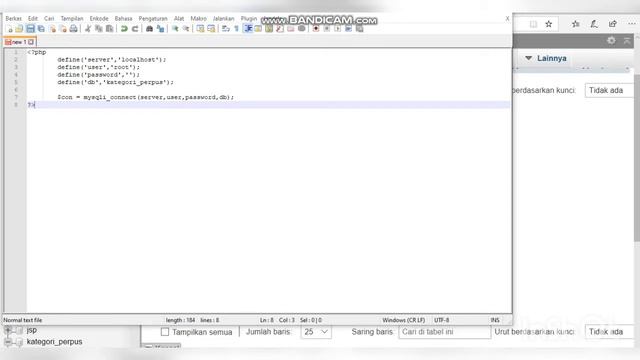Click the Run macro multiple times icon
This screenshot has height=360, width=640.
point(348,29)
